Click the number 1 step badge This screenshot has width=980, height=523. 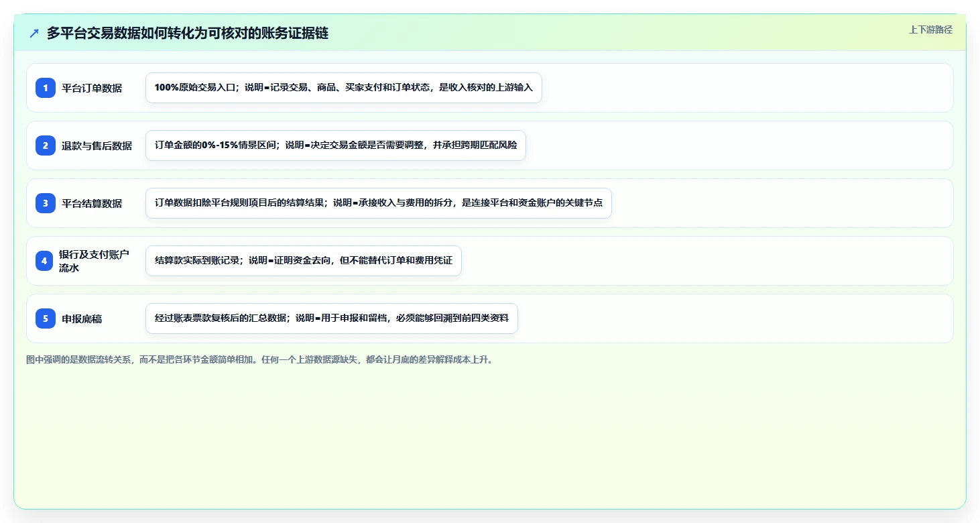[x=46, y=88]
